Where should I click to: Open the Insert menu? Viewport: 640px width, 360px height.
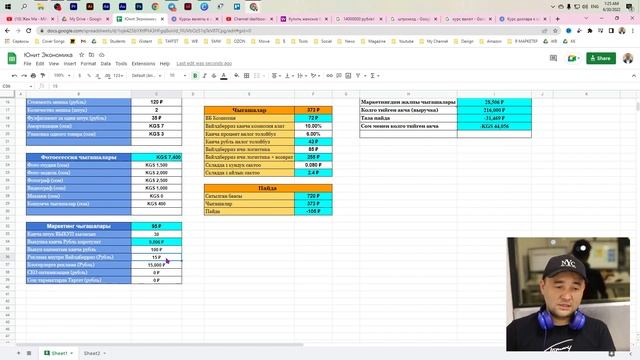tap(70, 64)
